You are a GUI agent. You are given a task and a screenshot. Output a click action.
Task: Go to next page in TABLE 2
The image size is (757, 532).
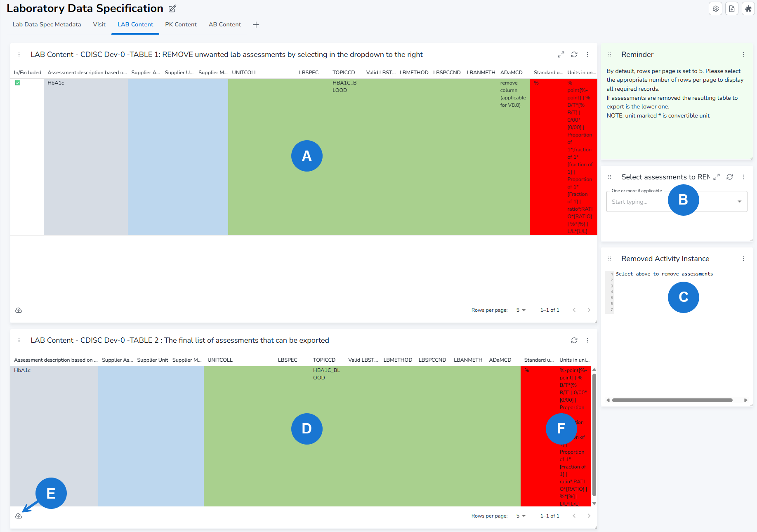click(x=589, y=516)
